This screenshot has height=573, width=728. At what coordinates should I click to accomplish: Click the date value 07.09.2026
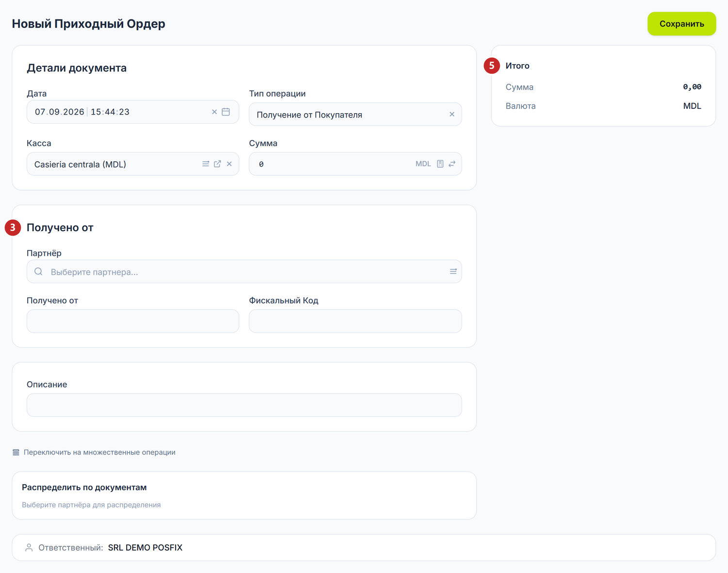pos(60,112)
